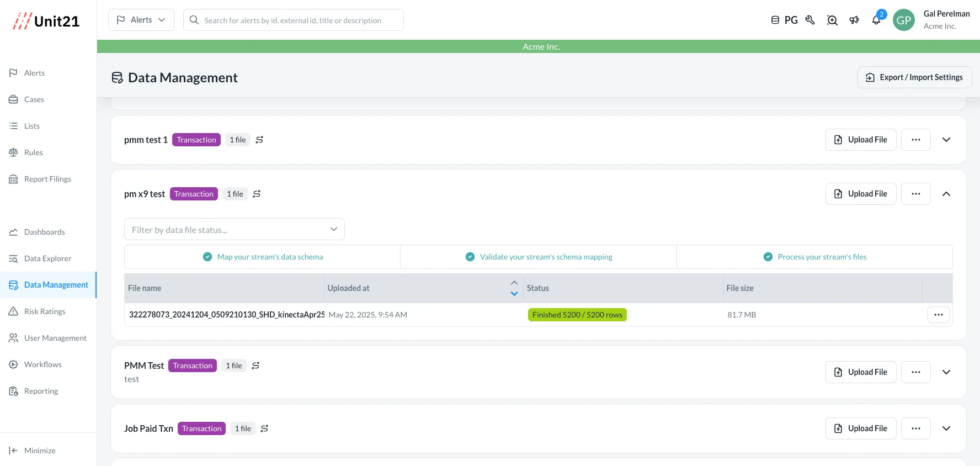980x466 pixels.
Task: Click the Data Management title database icon
Action: click(x=117, y=78)
